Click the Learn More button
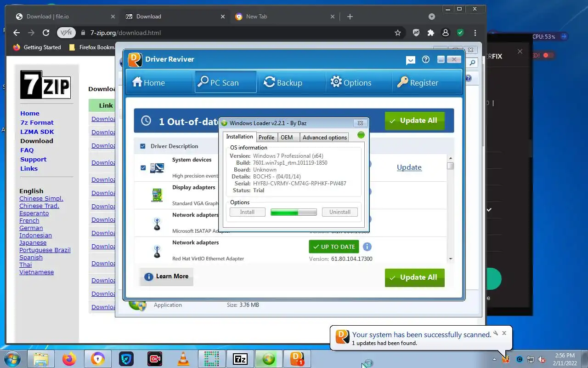 [166, 276]
